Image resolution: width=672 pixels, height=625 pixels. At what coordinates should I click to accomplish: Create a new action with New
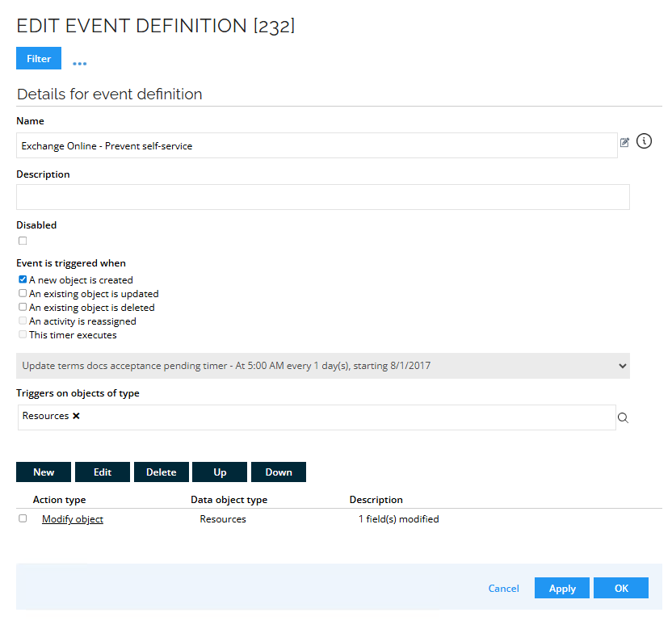(x=43, y=472)
